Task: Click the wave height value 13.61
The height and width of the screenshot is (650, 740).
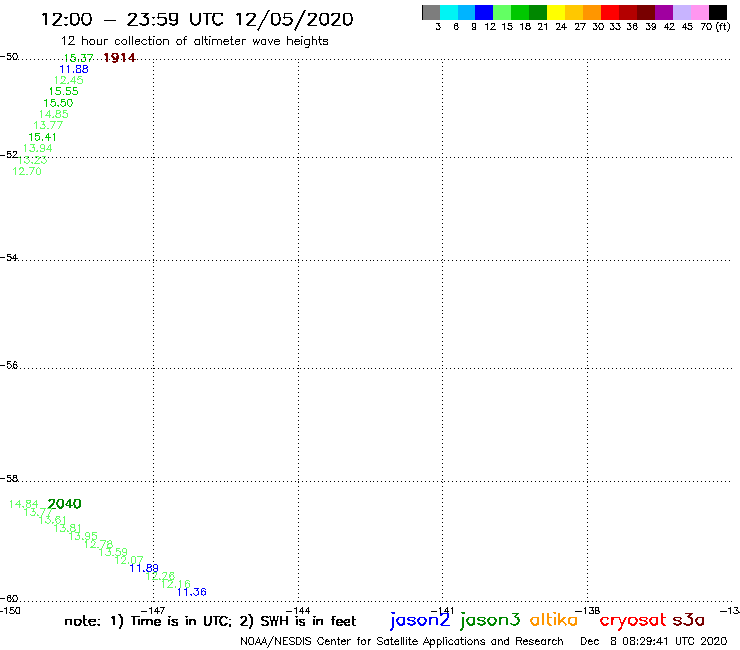Action: [53, 520]
